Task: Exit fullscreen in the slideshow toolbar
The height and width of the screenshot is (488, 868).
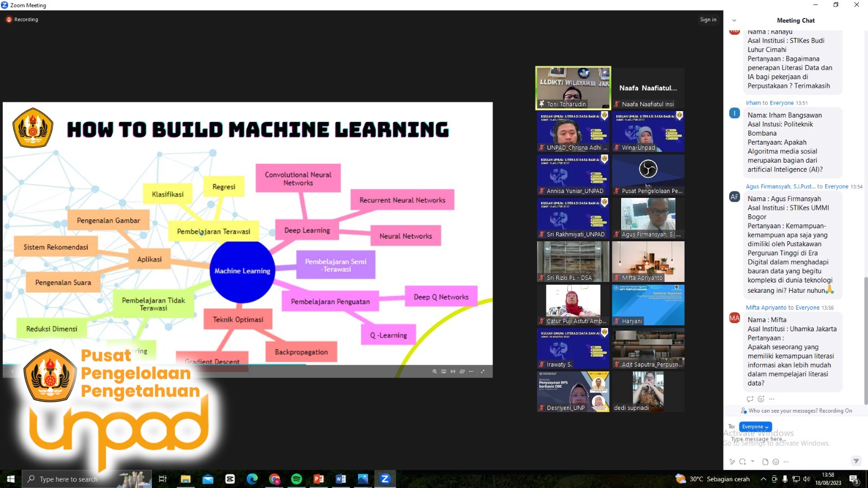Action: (483, 371)
